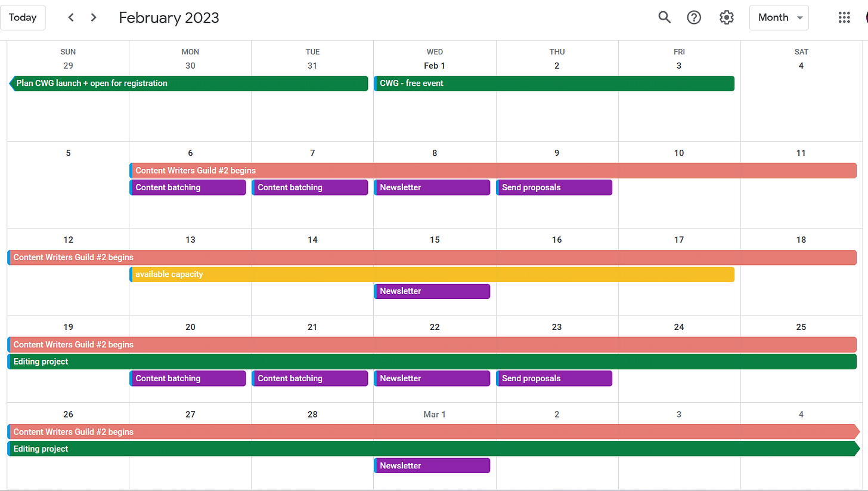Open Content Writers Guild bar in Feb 19 week
The image size is (868, 491).
click(x=432, y=345)
